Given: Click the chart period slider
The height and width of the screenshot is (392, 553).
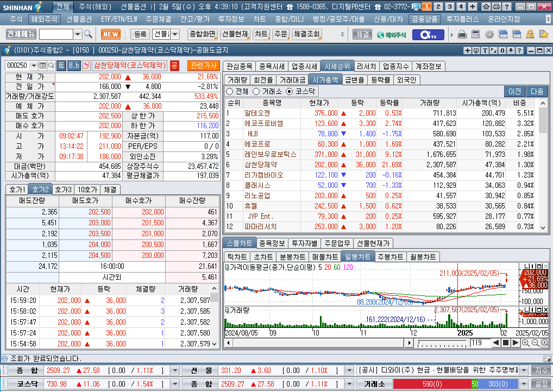Looking at the screenshot, I should pyautogui.click(x=443, y=343).
